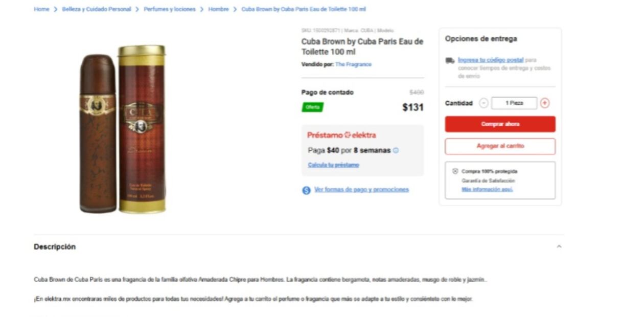
Task: Go to Belleza y Cuidado Personal breadcrumb
Action: pyautogui.click(x=97, y=9)
